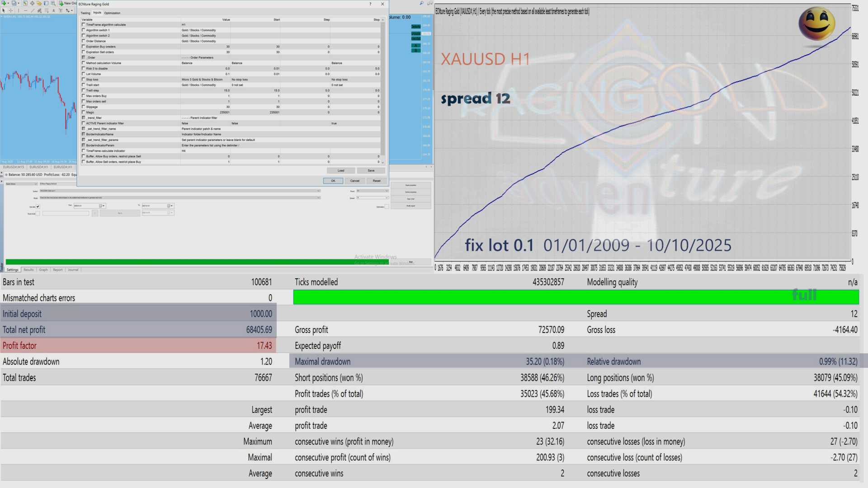Pick the horizontal line drawing tool
Screen dimensions: 868x488
(x=26, y=10)
